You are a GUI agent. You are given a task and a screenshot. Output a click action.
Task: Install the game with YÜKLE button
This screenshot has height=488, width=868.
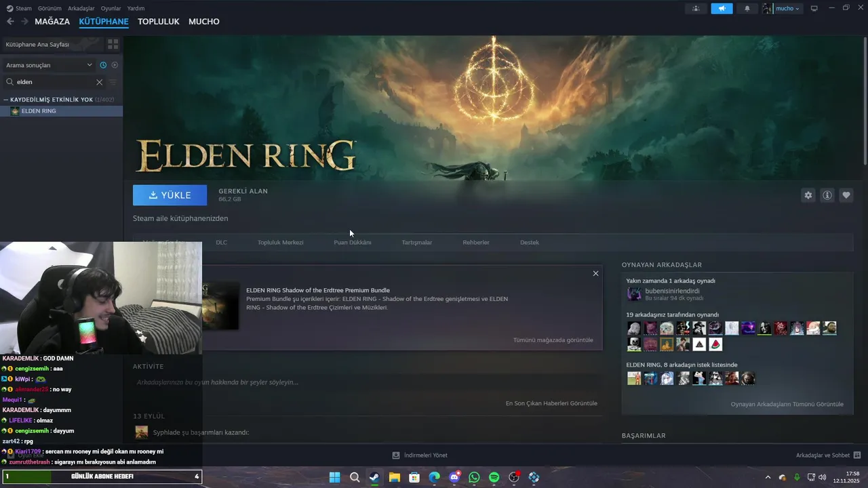(x=170, y=195)
